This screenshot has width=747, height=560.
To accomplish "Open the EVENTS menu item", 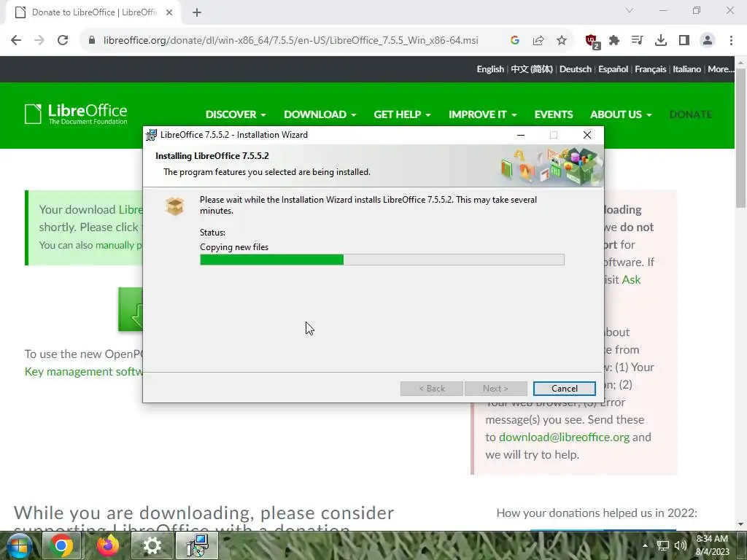I will coord(554,114).
